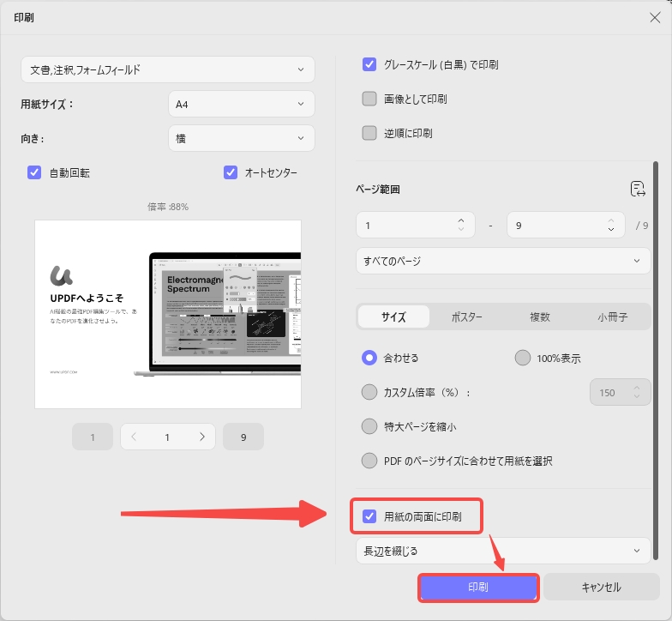Enable 逆順に印刷 checkbox
The width and height of the screenshot is (672, 621).
(x=369, y=133)
